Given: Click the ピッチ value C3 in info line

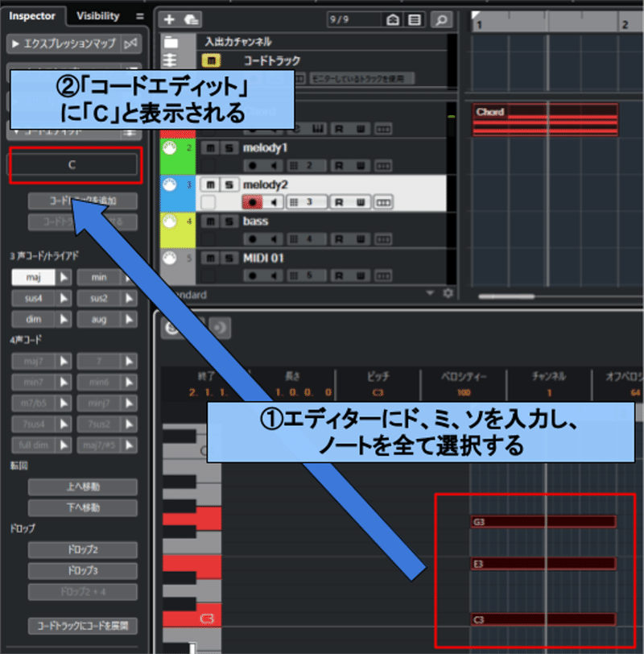Looking at the screenshot, I should click(378, 392).
